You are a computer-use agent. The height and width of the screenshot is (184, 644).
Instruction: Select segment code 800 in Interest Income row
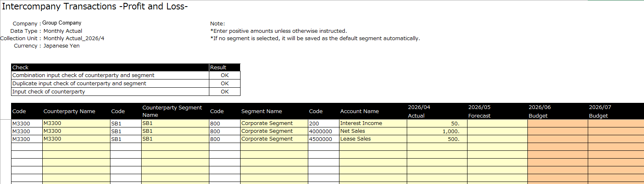225,123
